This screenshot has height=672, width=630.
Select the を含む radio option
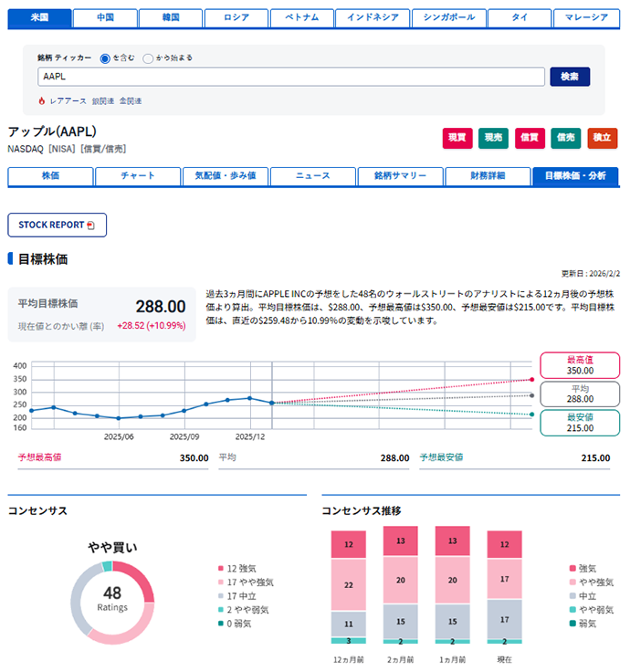pos(105,58)
